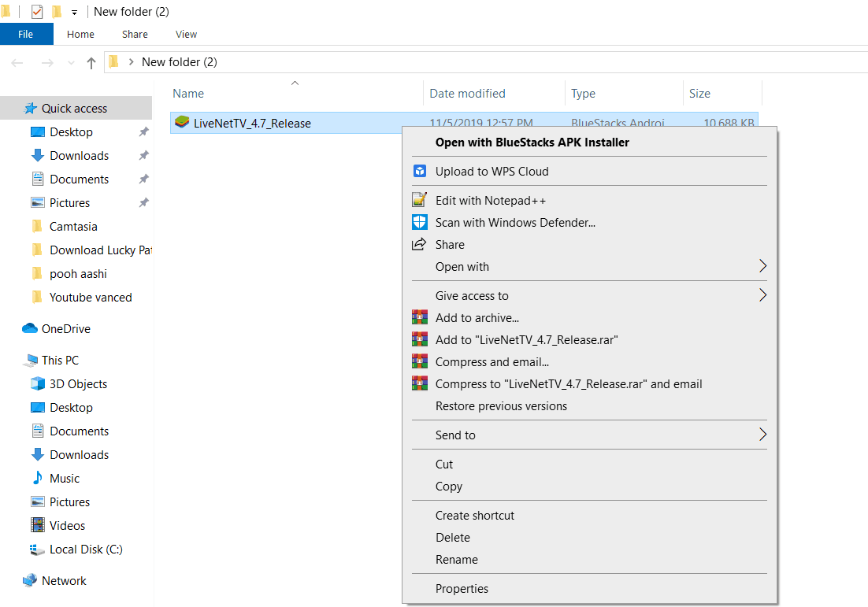Open the recent locations dropdown arrow
This screenshot has height=607, width=868.
pyautogui.click(x=71, y=63)
